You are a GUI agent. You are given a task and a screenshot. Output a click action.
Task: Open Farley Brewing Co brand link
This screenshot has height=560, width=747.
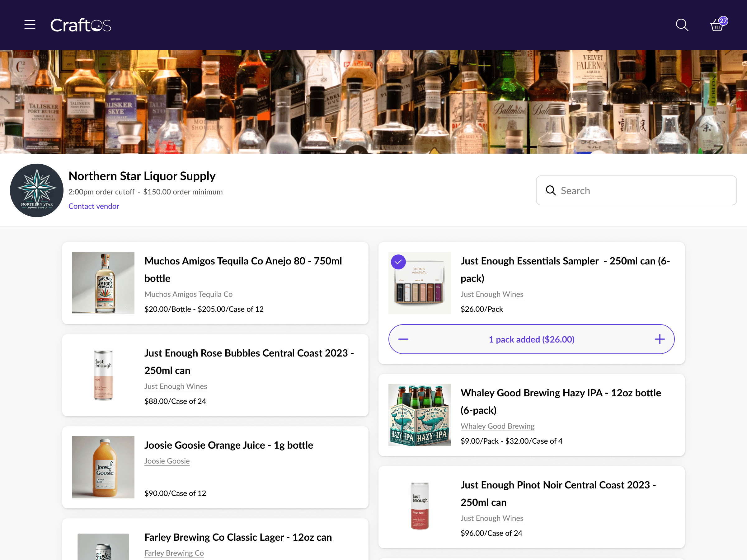coord(174,553)
